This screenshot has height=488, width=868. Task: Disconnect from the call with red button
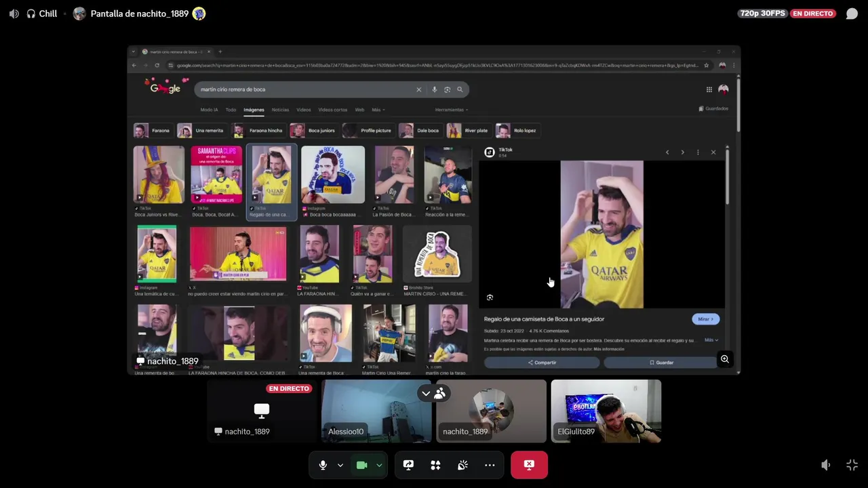pyautogui.click(x=529, y=465)
